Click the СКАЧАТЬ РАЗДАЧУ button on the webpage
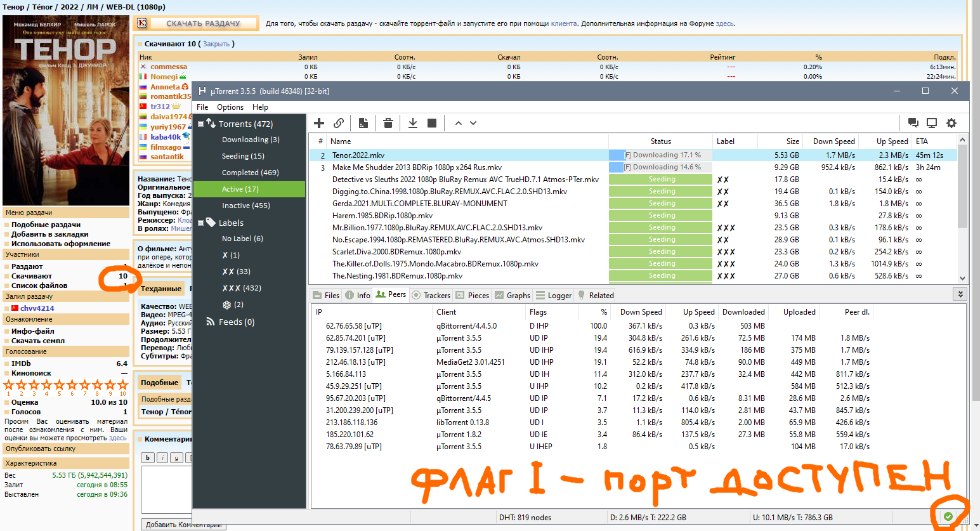 coord(203,23)
